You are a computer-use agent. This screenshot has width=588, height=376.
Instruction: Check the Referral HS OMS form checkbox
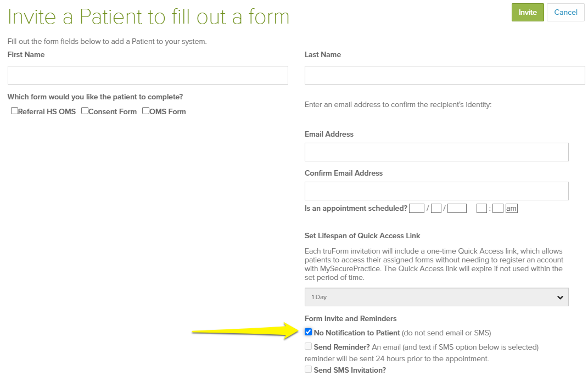[x=14, y=110]
